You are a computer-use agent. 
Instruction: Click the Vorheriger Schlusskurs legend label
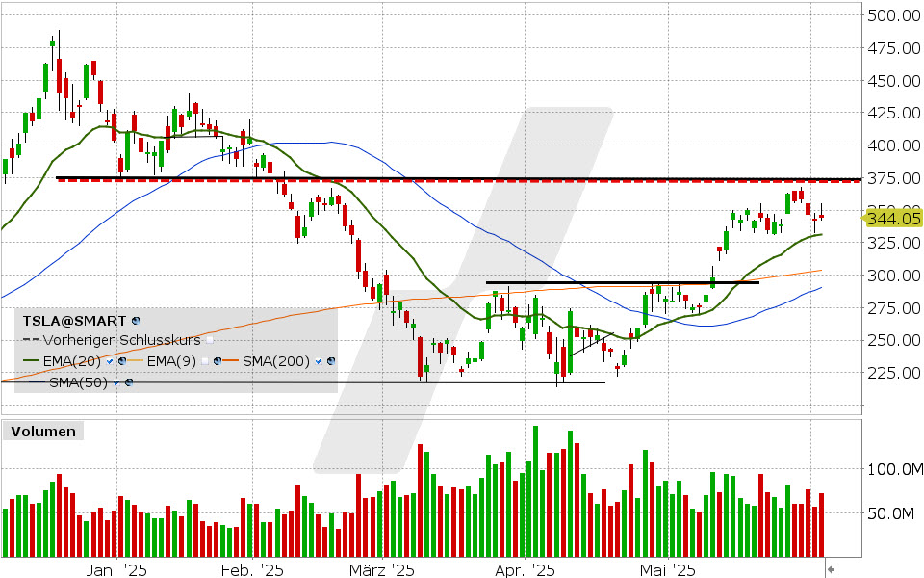coord(122,340)
